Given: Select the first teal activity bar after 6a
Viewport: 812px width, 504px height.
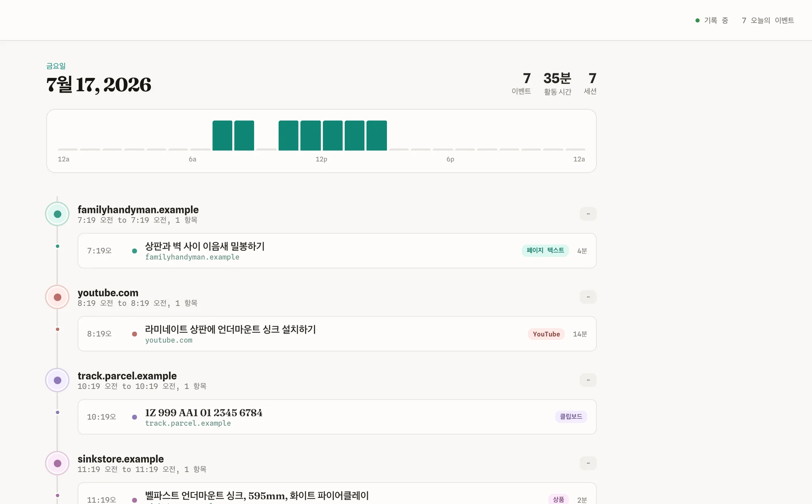Looking at the screenshot, I should click(222, 136).
